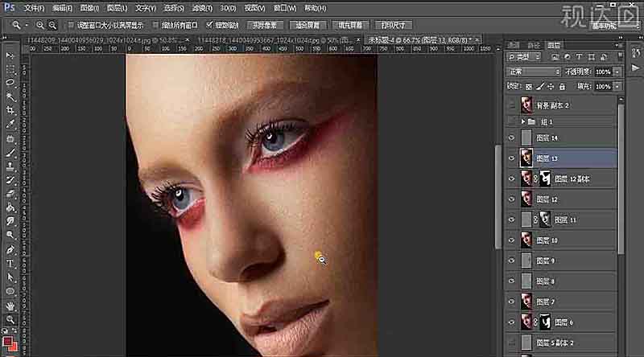This screenshot has height=357, width=644.
Task: Select the Move tool
Action: [10, 55]
